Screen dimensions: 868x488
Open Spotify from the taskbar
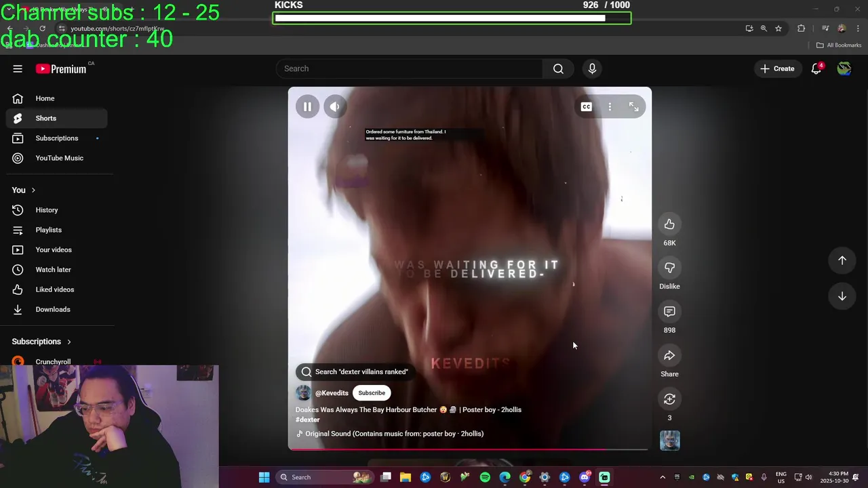point(485,477)
